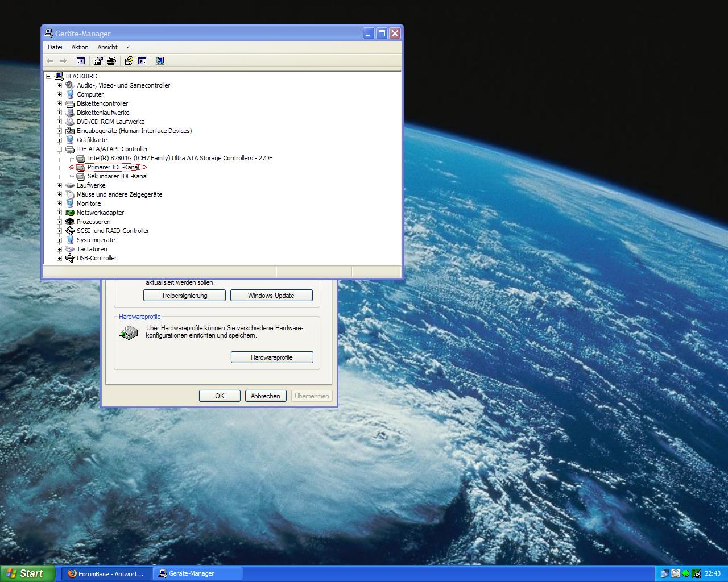Open the ? help menu

pos(128,47)
